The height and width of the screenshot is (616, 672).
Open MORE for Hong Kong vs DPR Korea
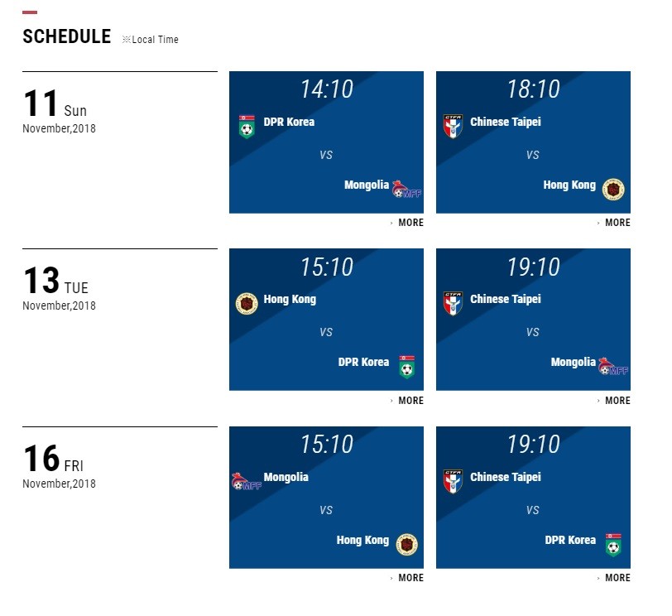(406, 401)
